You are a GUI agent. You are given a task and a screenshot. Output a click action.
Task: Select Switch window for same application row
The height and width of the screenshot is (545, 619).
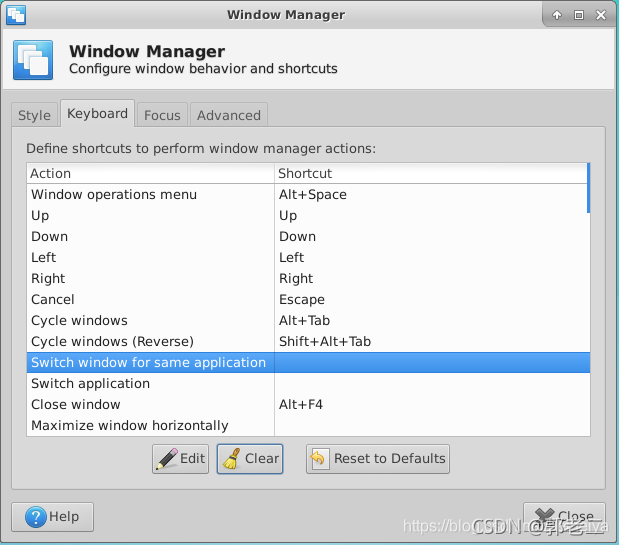(x=308, y=362)
